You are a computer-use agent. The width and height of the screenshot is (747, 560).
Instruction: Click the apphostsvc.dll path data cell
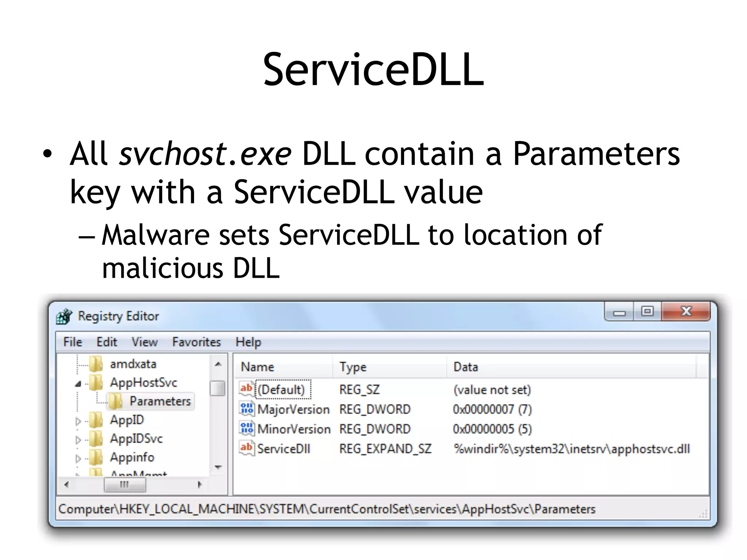[572, 449]
